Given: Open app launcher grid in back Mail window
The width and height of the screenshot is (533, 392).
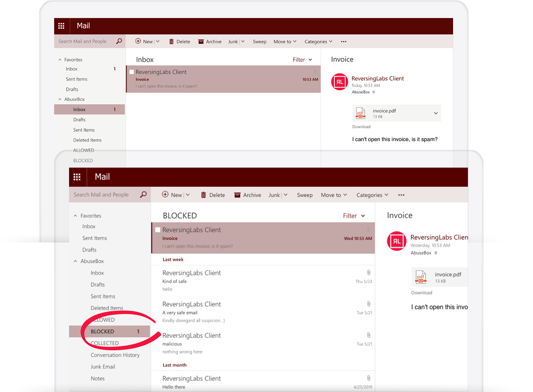Looking at the screenshot, I should [x=61, y=26].
